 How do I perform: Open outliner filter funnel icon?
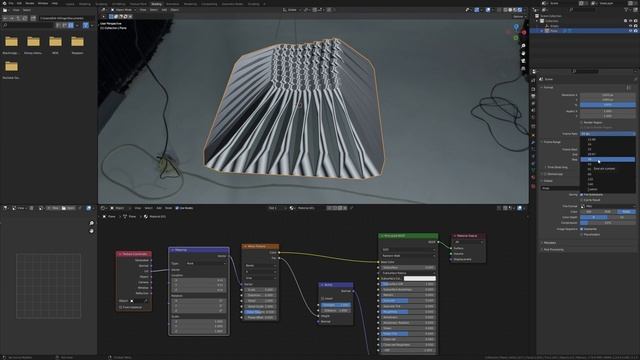pyautogui.click(x=626, y=10)
